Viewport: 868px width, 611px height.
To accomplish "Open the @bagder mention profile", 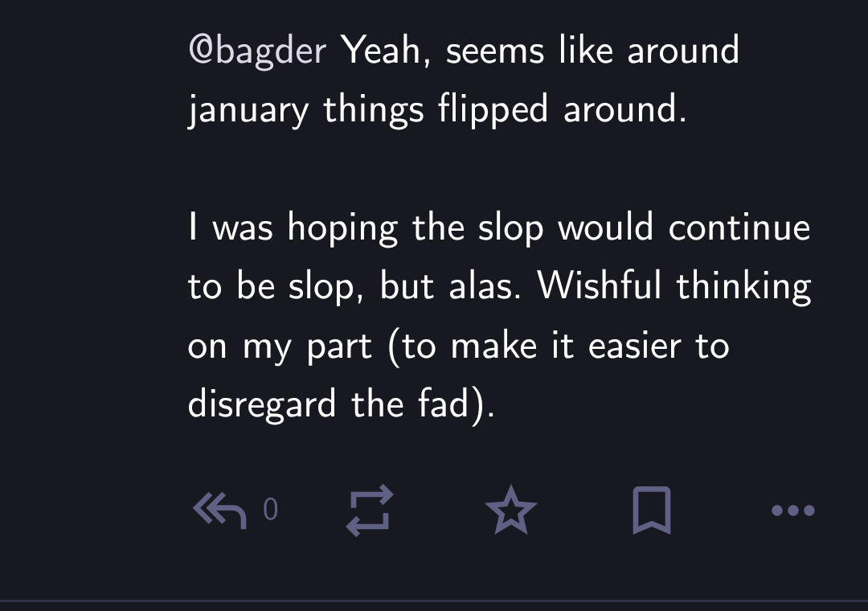I will 257,51.
